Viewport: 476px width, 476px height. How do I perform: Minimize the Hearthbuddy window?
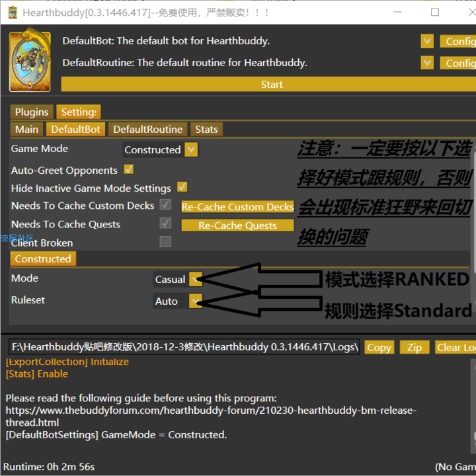click(398, 13)
